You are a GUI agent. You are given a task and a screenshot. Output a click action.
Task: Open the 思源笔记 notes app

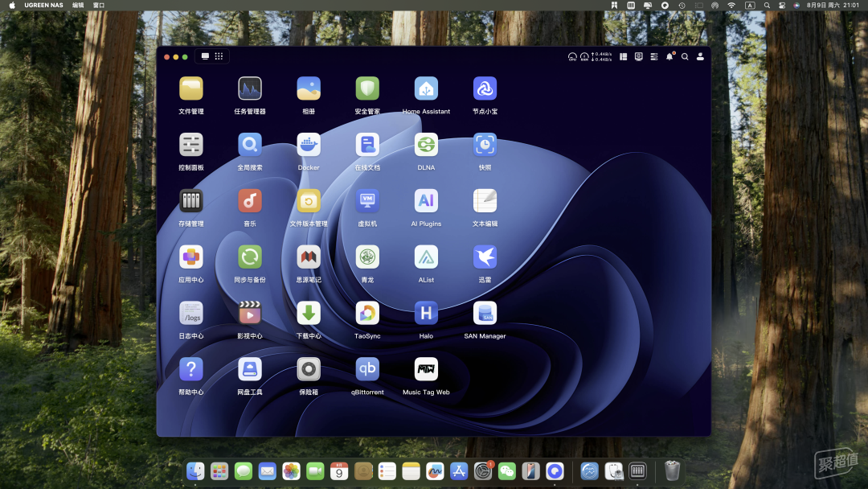(x=309, y=257)
